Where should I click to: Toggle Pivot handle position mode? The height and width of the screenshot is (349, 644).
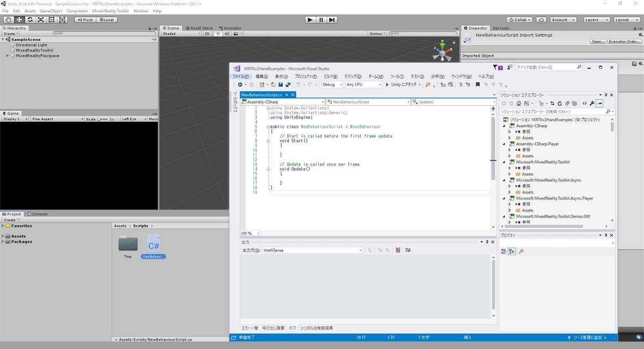point(85,19)
